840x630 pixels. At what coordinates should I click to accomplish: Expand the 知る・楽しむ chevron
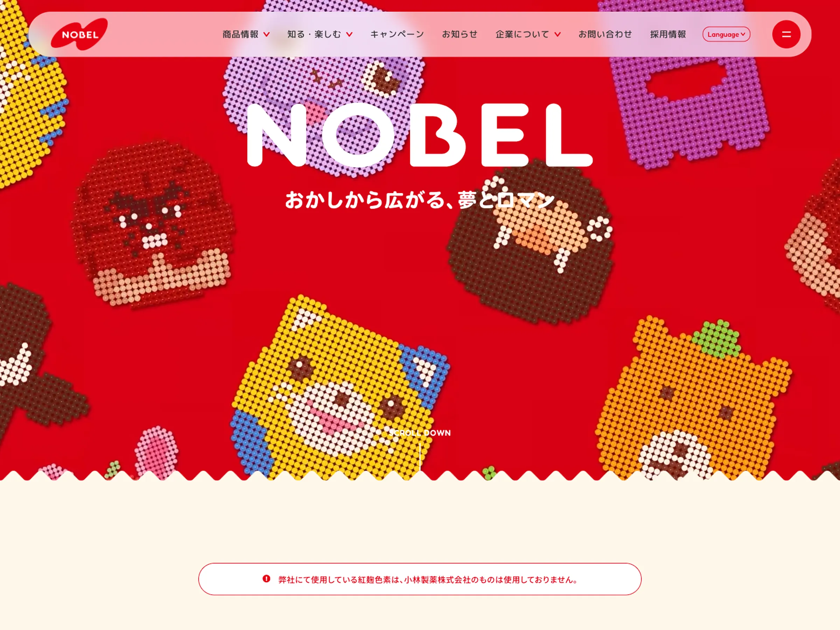coord(349,35)
